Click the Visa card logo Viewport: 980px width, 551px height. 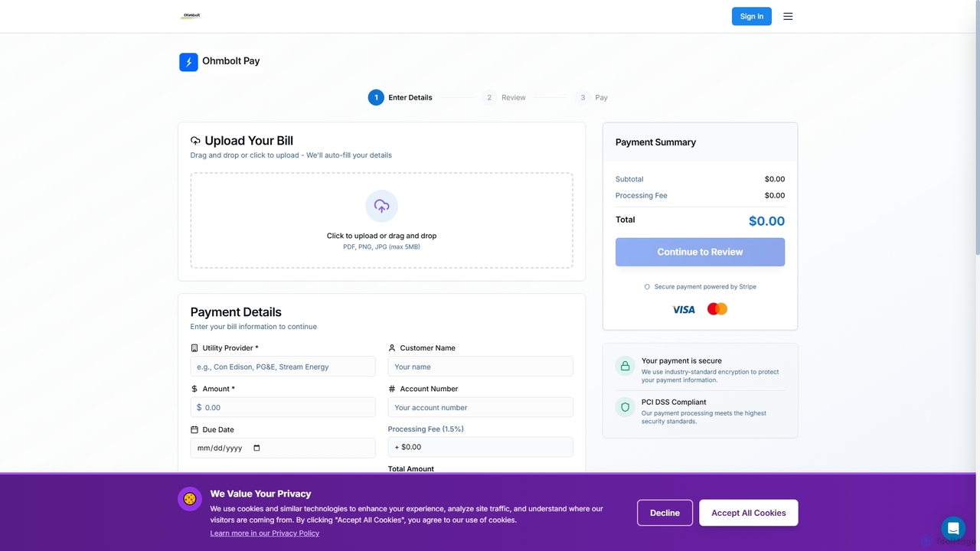(x=684, y=309)
